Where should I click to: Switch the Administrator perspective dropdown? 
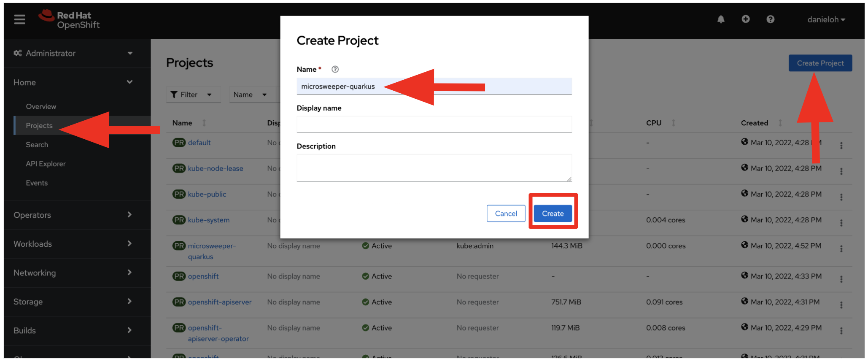tap(73, 53)
